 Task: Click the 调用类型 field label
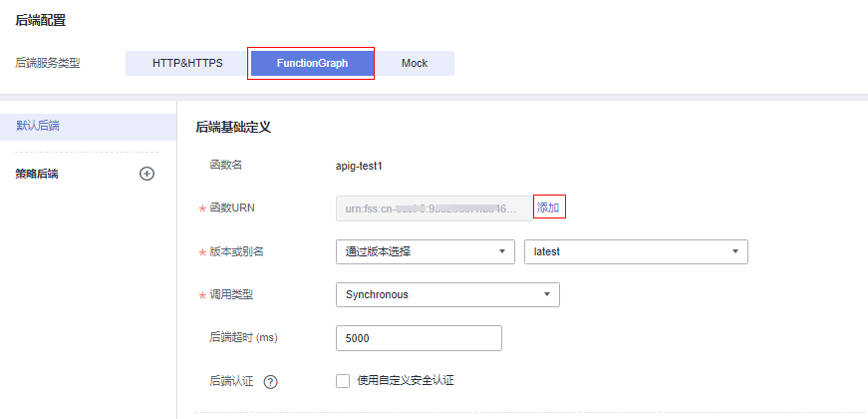230,294
